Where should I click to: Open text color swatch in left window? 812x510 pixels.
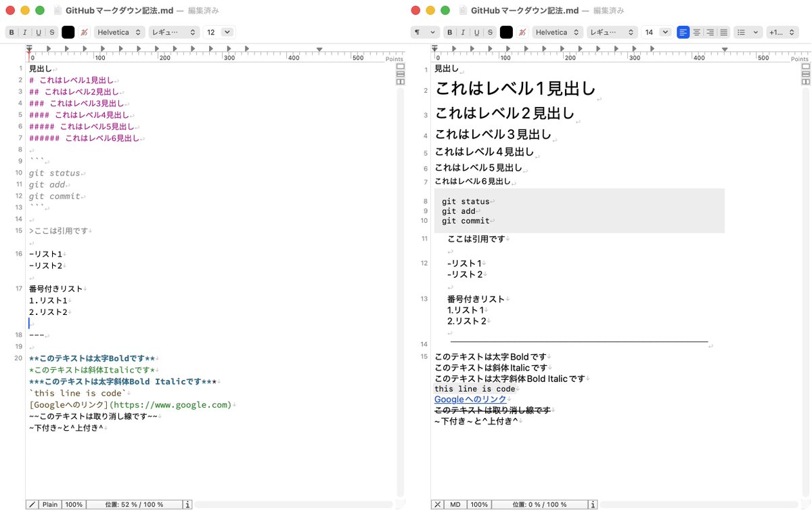point(68,32)
